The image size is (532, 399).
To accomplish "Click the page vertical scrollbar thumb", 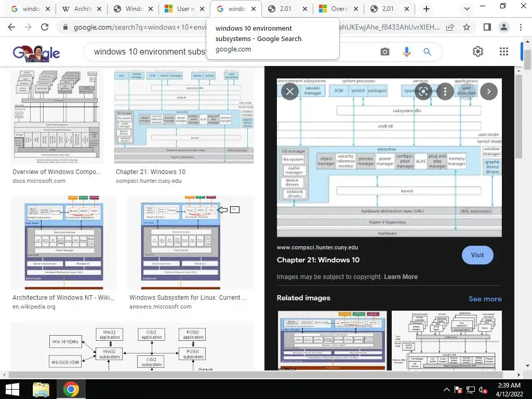I will pyautogui.click(x=527, y=59).
